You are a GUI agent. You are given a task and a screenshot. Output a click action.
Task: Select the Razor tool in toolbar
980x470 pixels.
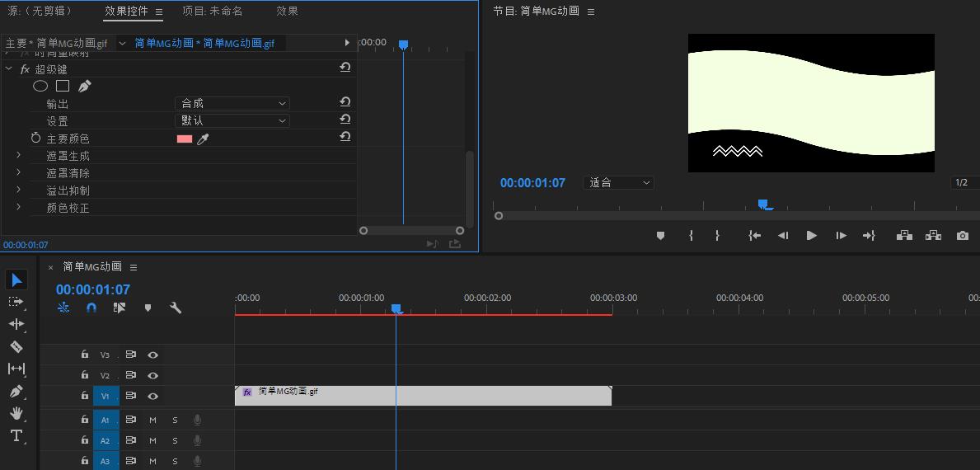tap(16, 347)
